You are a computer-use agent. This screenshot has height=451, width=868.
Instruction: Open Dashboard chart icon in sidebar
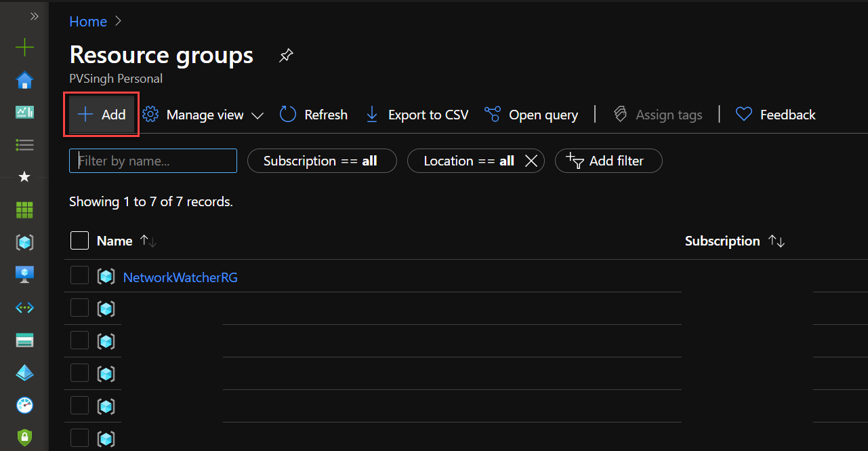(x=24, y=113)
